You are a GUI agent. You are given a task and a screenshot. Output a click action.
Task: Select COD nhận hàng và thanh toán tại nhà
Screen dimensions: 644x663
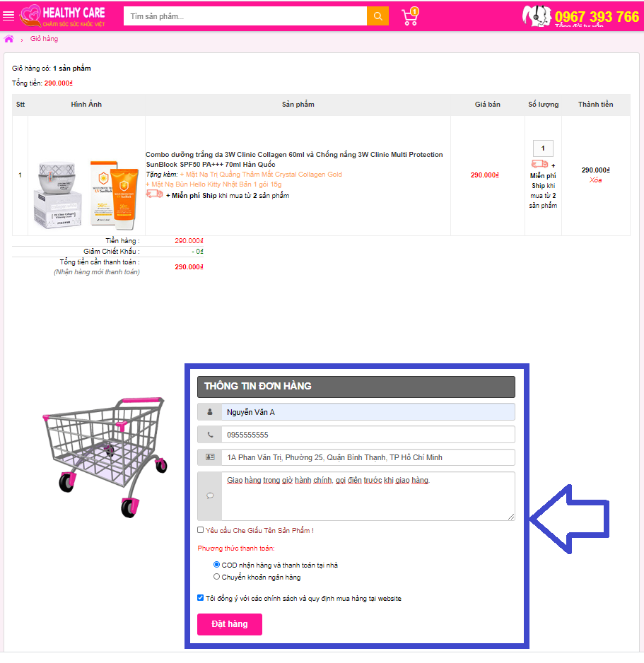point(216,565)
